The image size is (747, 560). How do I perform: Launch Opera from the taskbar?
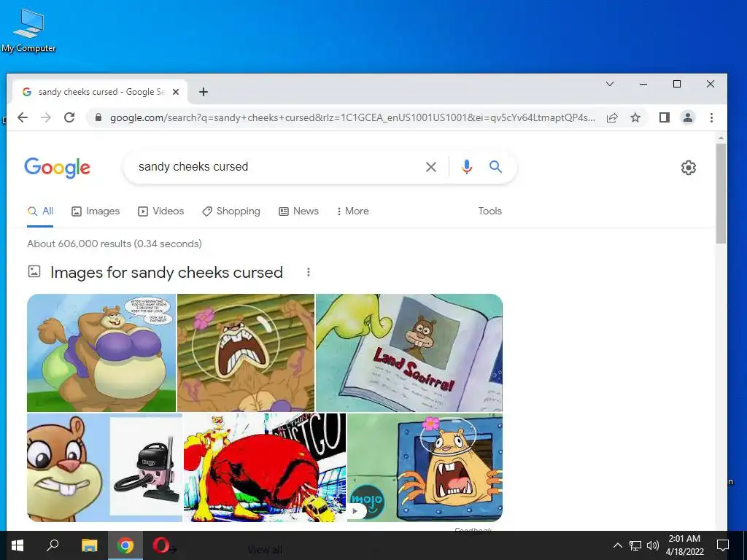pos(161,545)
